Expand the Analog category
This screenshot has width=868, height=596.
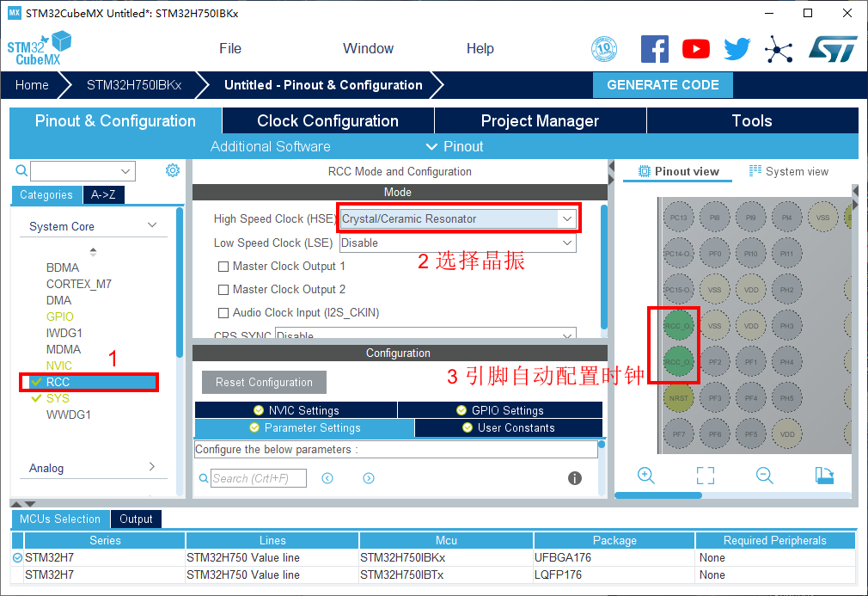tap(93, 468)
